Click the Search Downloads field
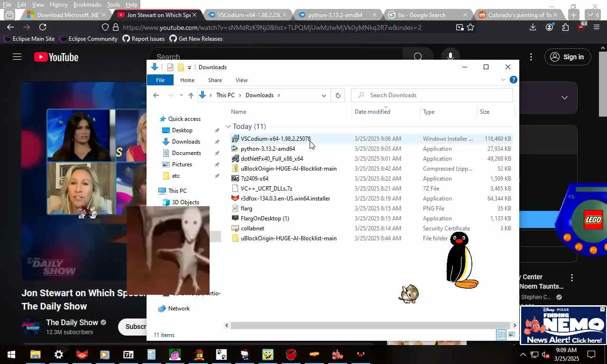 (x=432, y=95)
